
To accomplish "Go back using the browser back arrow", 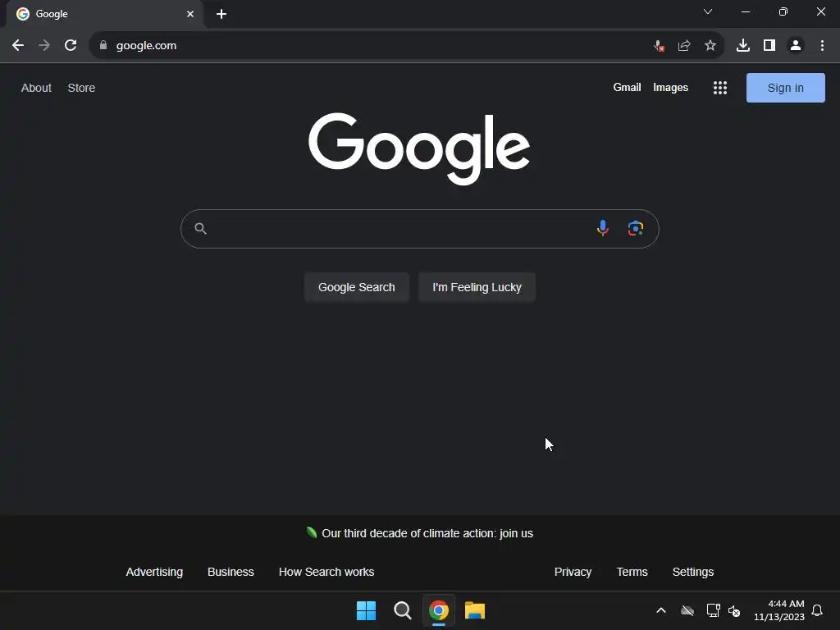I will click(18, 46).
